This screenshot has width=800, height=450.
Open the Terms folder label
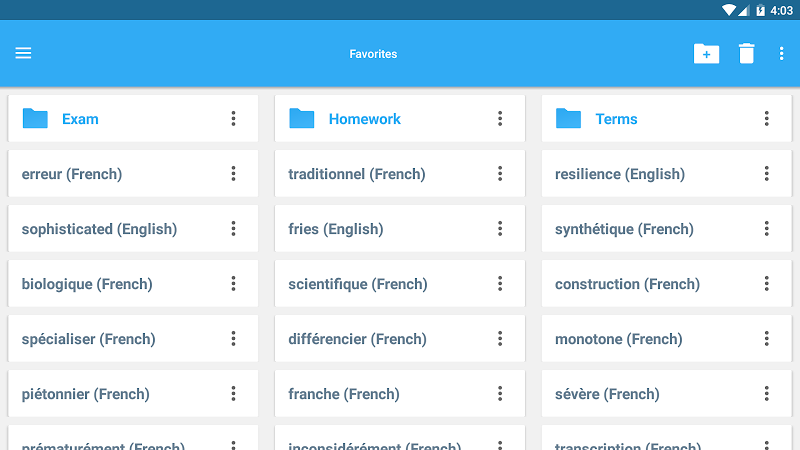[x=616, y=119]
